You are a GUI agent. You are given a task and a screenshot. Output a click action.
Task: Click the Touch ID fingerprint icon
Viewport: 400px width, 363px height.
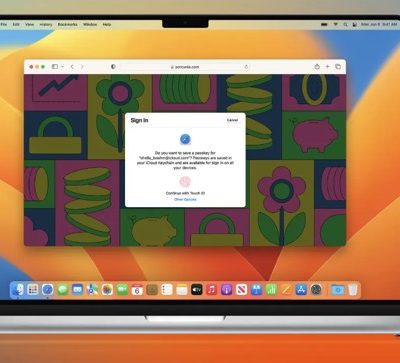tap(185, 182)
